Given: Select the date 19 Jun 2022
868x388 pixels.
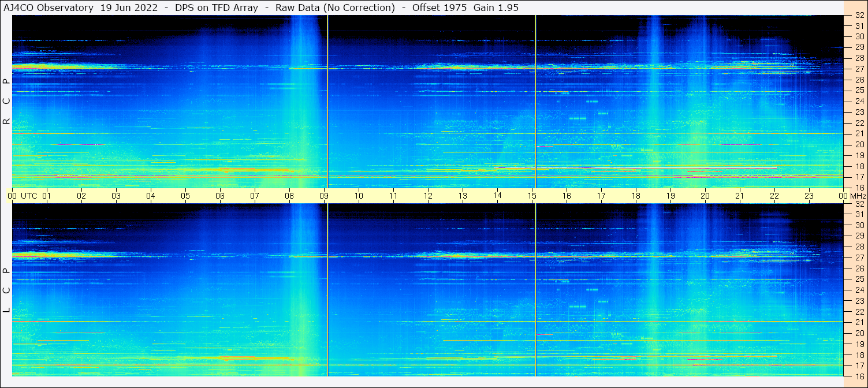Looking at the screenshot, I should (129, 8).
